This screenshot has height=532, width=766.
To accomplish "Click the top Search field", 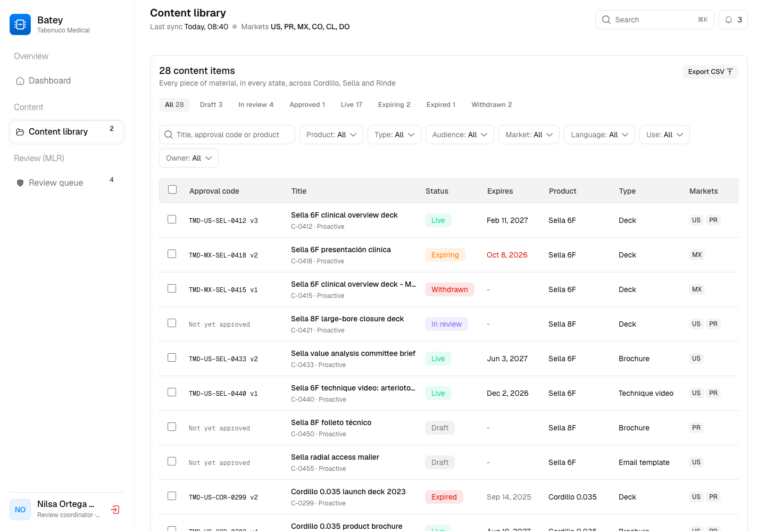I will (655, 20).
